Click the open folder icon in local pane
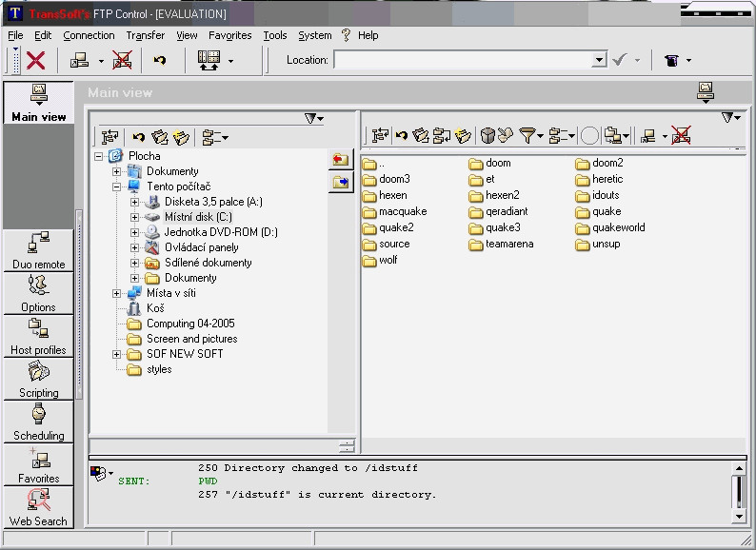 (160, 137)
